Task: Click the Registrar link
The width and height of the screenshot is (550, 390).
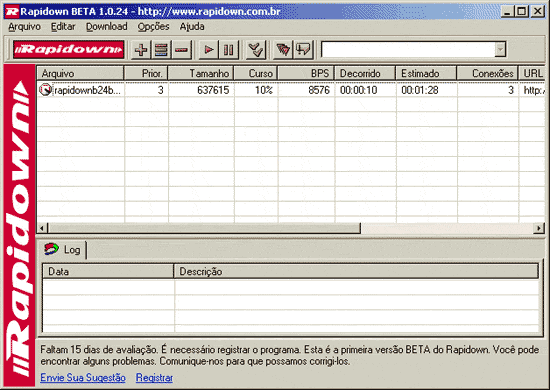Action: click(x=154, y=378)
